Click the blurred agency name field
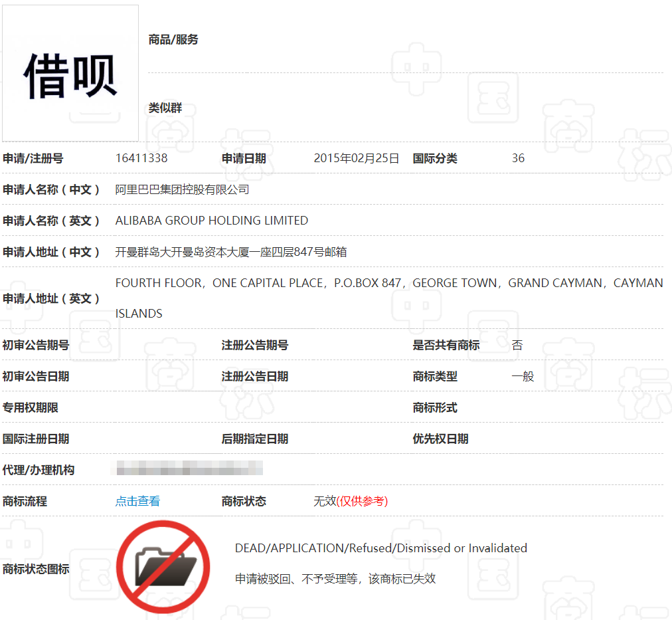The height and width of the screenshot is (620, 672). coord(189,470)
